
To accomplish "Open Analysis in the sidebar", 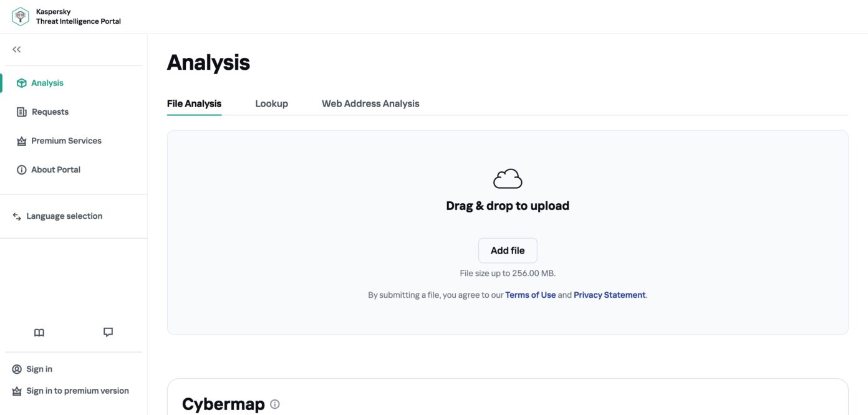I will 47,83.
